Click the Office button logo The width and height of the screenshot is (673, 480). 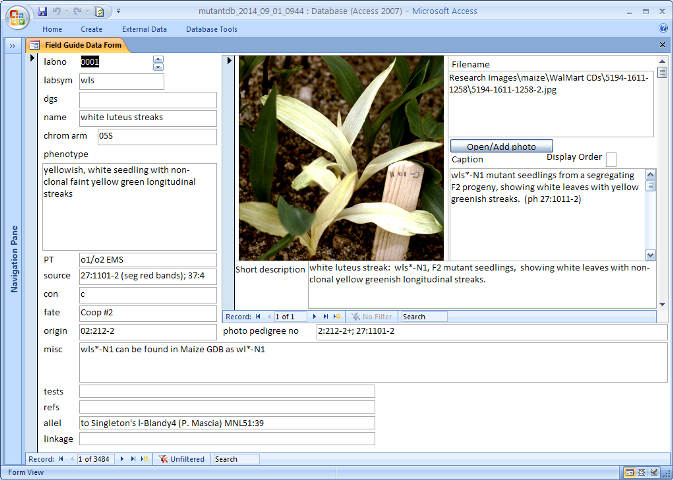pyautogui.click(x=17, y=16)
